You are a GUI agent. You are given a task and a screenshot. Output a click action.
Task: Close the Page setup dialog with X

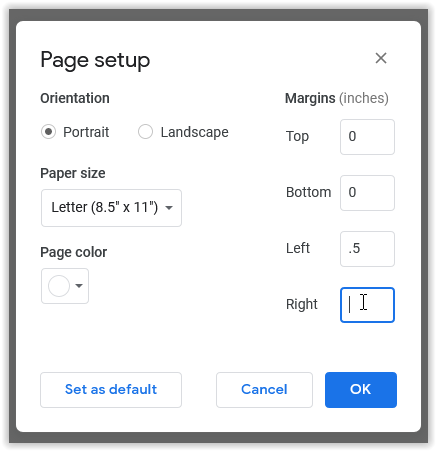coord(381,58)
